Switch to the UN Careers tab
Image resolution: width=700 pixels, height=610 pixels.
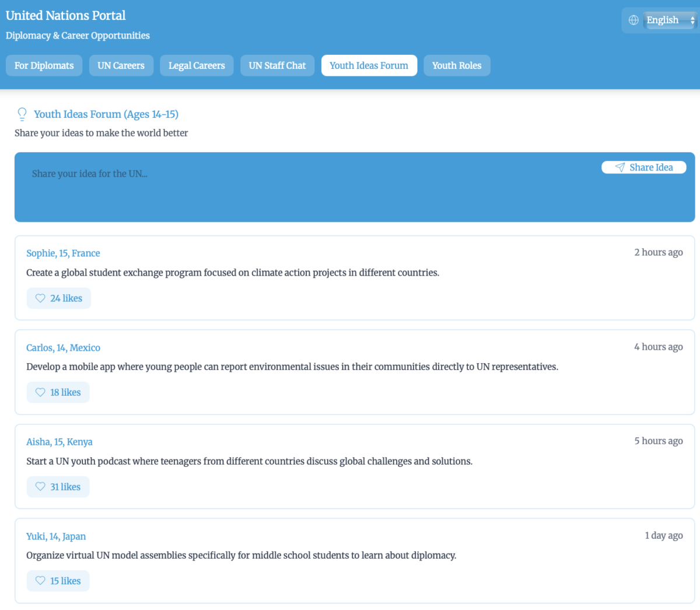[x=121, y=65]
